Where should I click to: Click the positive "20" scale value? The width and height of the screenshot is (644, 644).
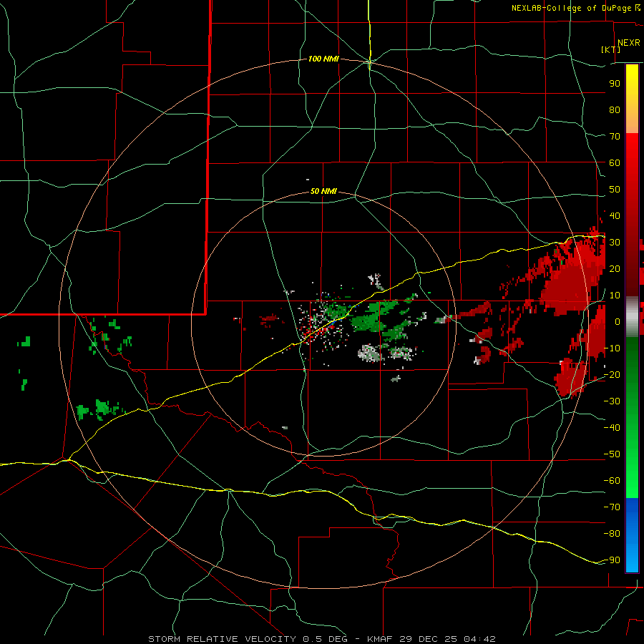[615, 269]
